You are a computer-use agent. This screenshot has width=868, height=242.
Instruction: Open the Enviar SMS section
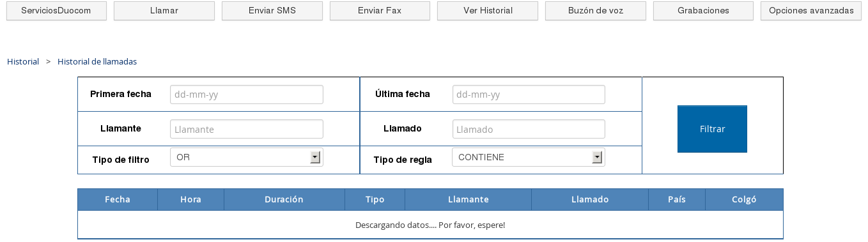click(272, 11)
